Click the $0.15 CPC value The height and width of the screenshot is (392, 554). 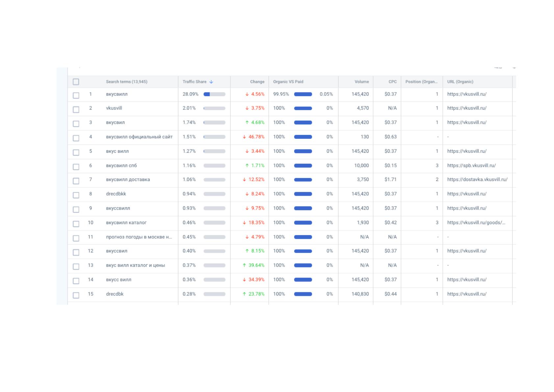(390, 166)
